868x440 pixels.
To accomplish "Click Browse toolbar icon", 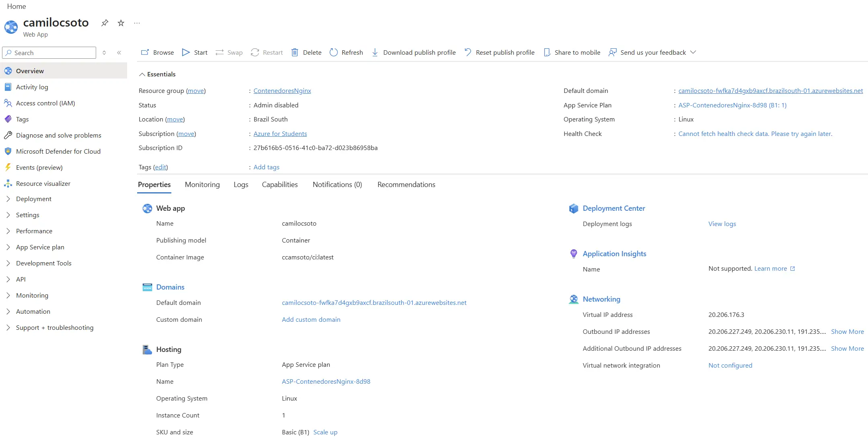I will [x=145, y=52].
